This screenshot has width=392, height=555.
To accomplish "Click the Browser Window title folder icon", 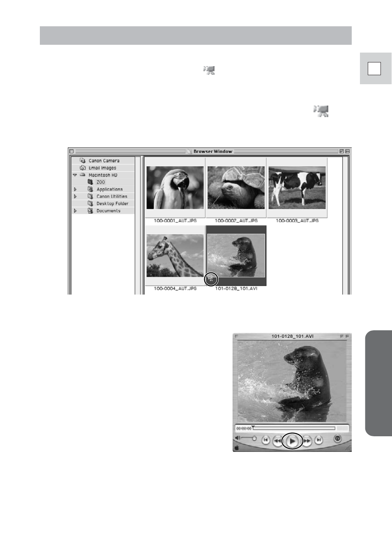I will pyautogui.click(x=189, y=151).
